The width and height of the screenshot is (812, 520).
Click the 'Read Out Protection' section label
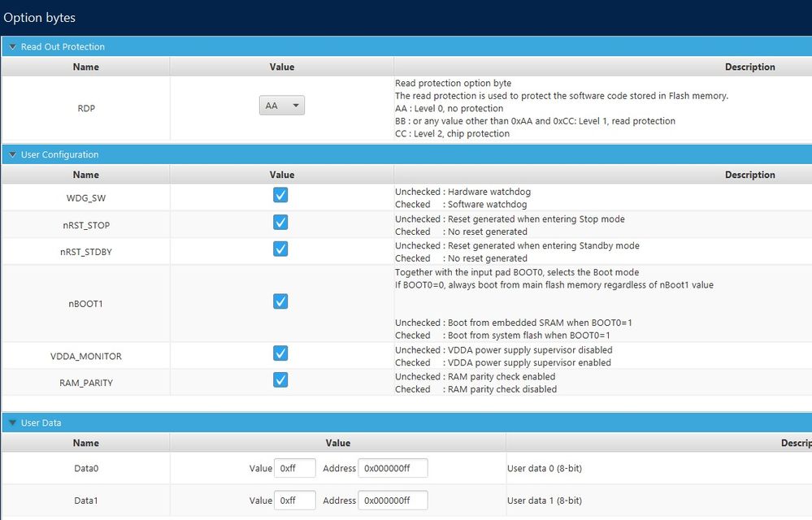click(63, 47)
